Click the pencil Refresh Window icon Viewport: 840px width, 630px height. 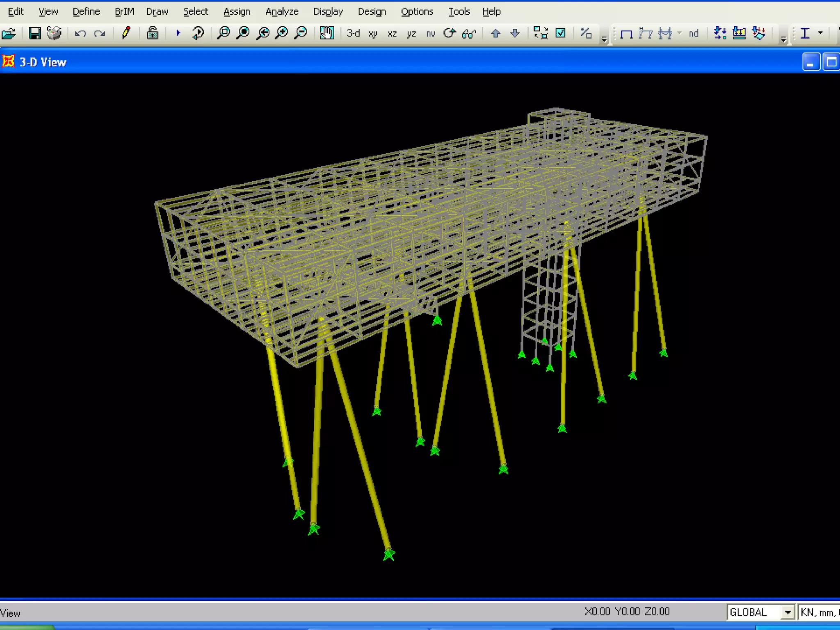(126, 33)
